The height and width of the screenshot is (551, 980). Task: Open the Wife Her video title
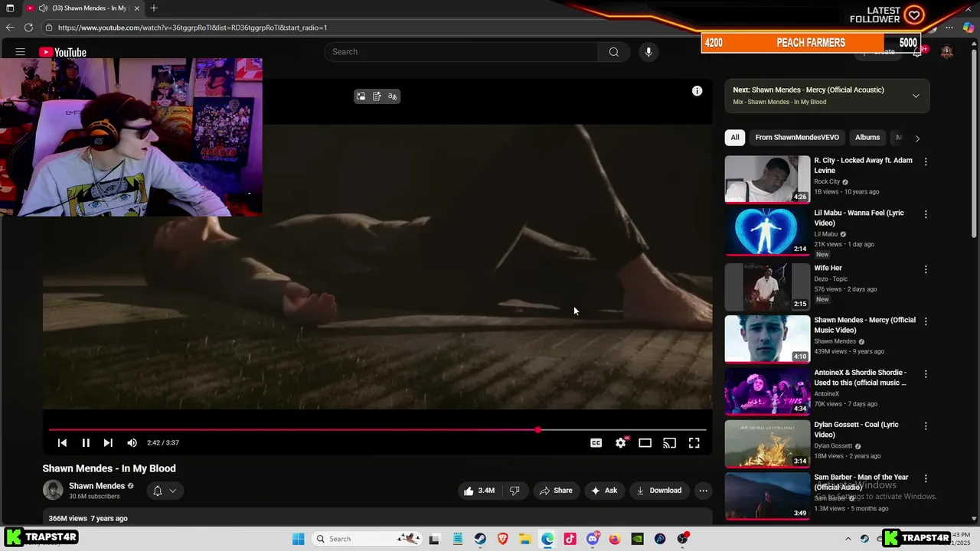click(x=828, y=269)
